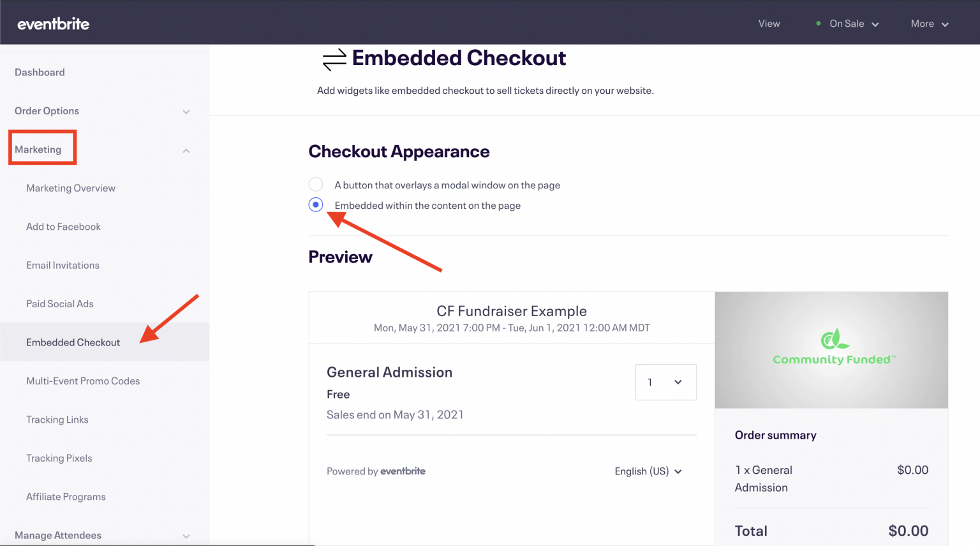Open Email Invitations in sidebar
The image size is (980, 546).
click(63, 265)
